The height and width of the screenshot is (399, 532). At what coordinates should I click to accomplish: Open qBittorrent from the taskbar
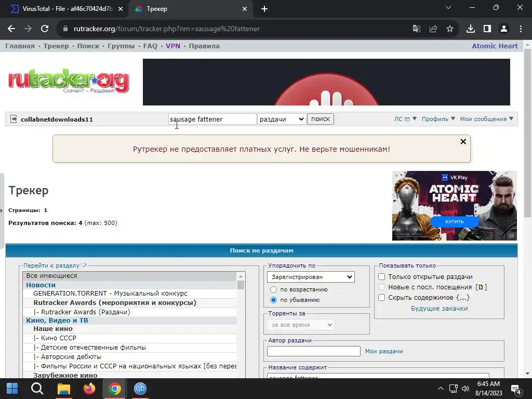click(140, 389)
